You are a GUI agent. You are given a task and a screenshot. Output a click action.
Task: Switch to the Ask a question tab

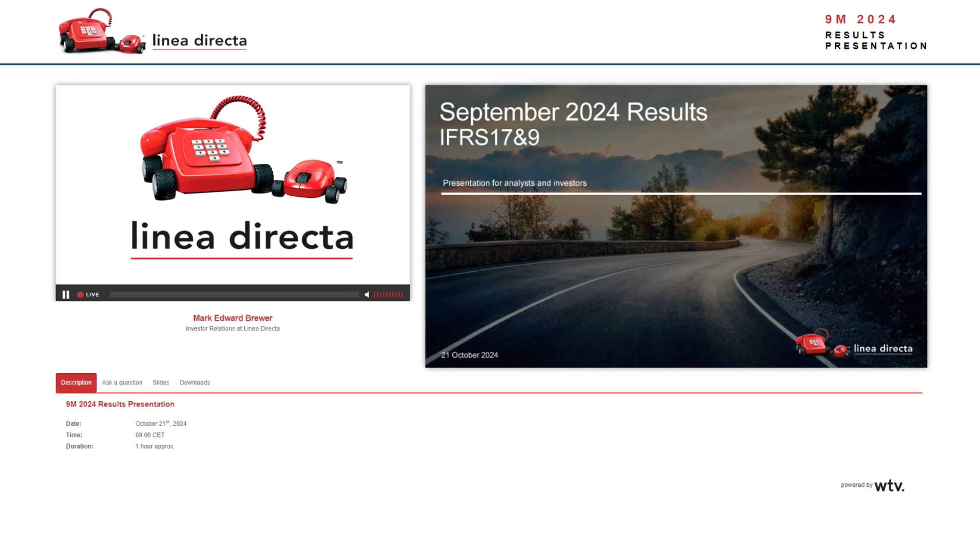(122, 382)
